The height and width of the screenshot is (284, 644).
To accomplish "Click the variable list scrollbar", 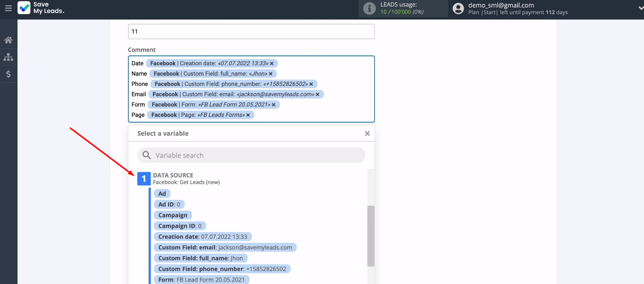I will point(371,236).
